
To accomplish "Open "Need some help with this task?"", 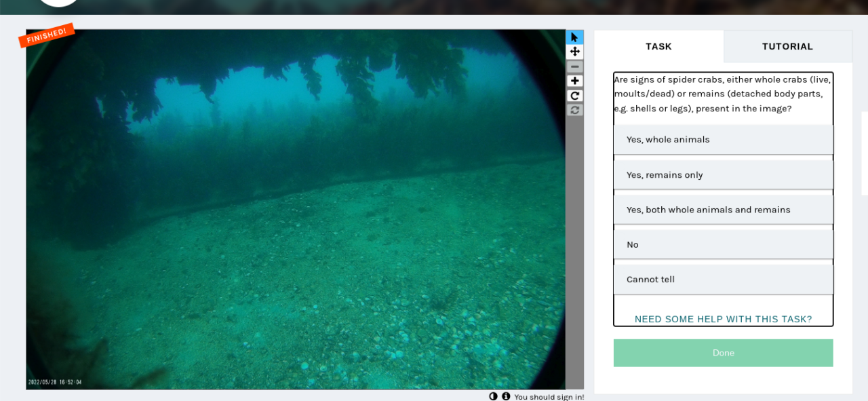I will (723, 319).
